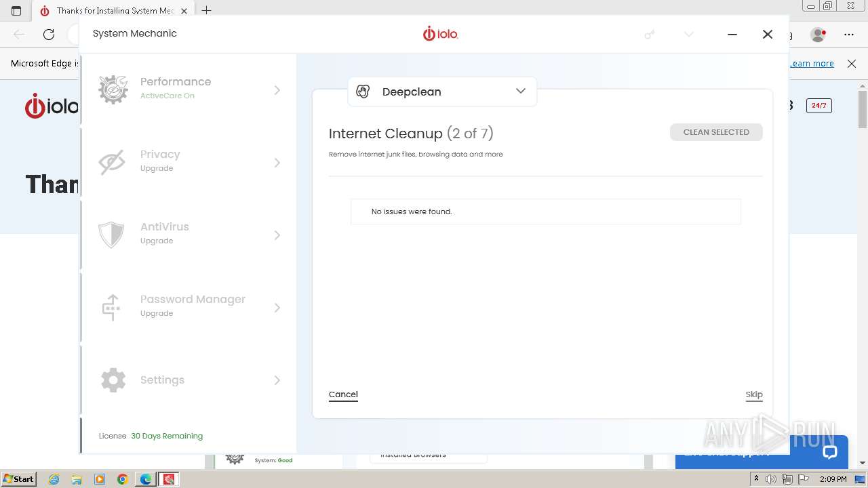Viewport: 868px width, 488px height.
Task: Click the iolo logo in title bar
Action: (x=441, y=33)
